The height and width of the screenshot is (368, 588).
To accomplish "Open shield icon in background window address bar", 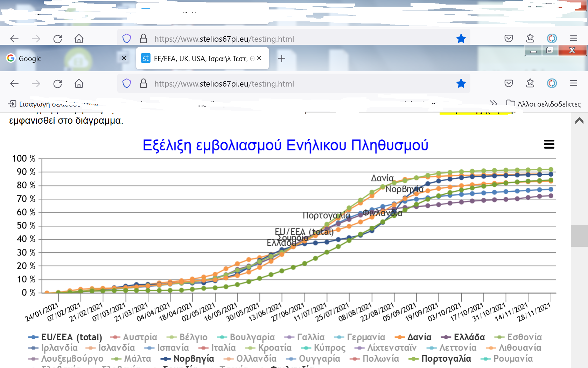I will click(x=127, y=39).
